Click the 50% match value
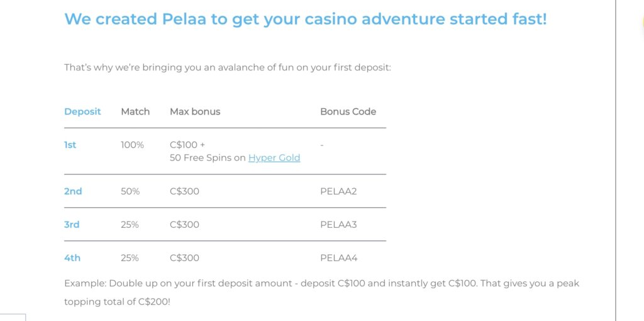Image resolution: width=644 pixels, height=321 pixels. click(x=130, y=191)
